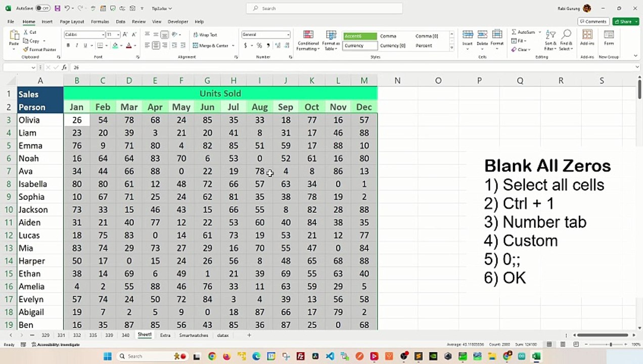Click the Search box in title bar

coord(324,8)
